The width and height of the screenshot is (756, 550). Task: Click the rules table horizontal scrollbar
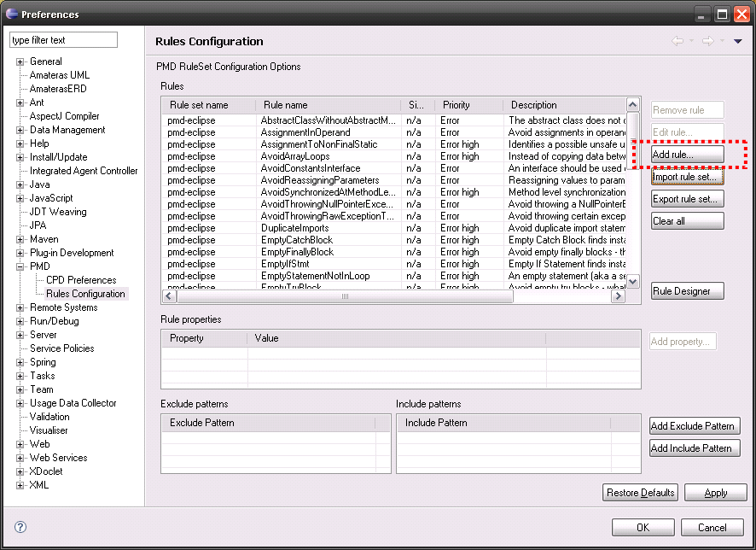(345, 296)
